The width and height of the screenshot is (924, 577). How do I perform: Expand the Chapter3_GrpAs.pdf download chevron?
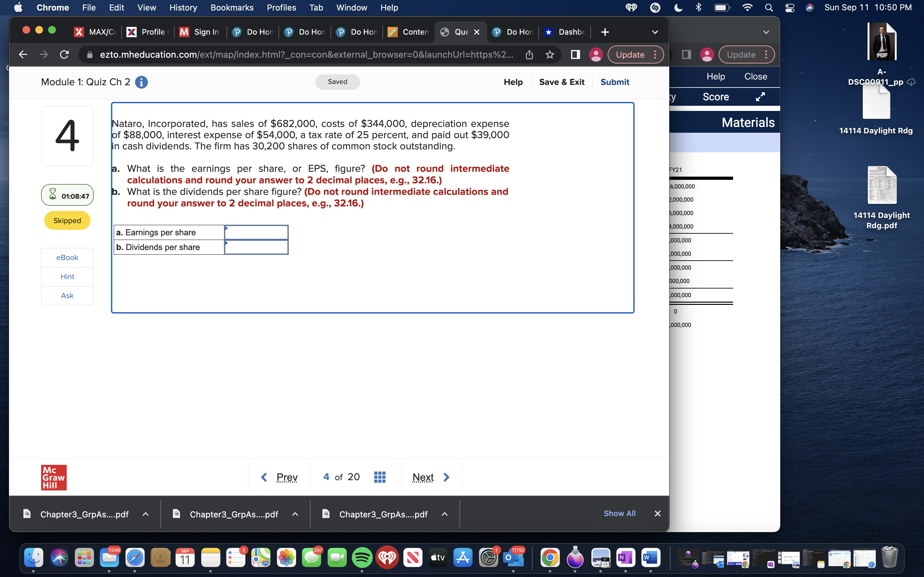tap(145, 514)
